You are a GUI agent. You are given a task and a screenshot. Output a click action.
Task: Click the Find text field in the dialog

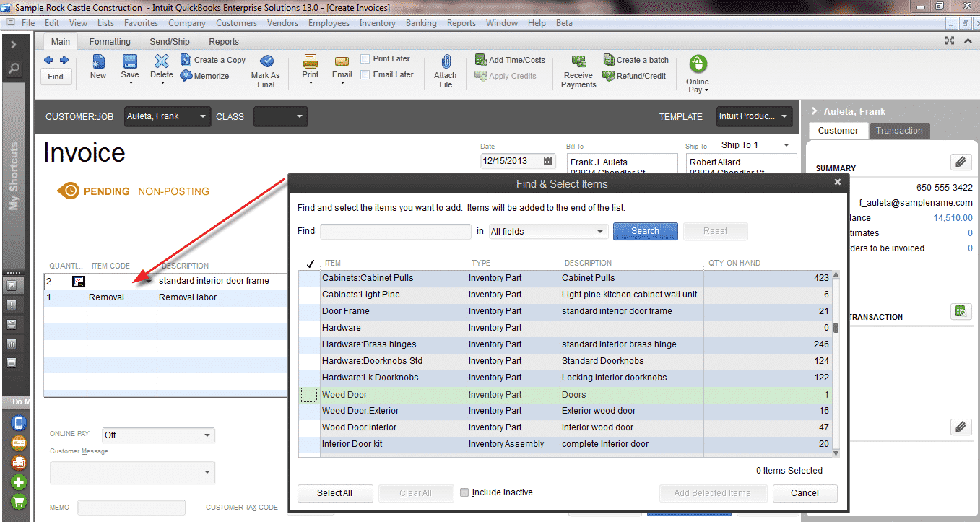(x=396, y=232)
